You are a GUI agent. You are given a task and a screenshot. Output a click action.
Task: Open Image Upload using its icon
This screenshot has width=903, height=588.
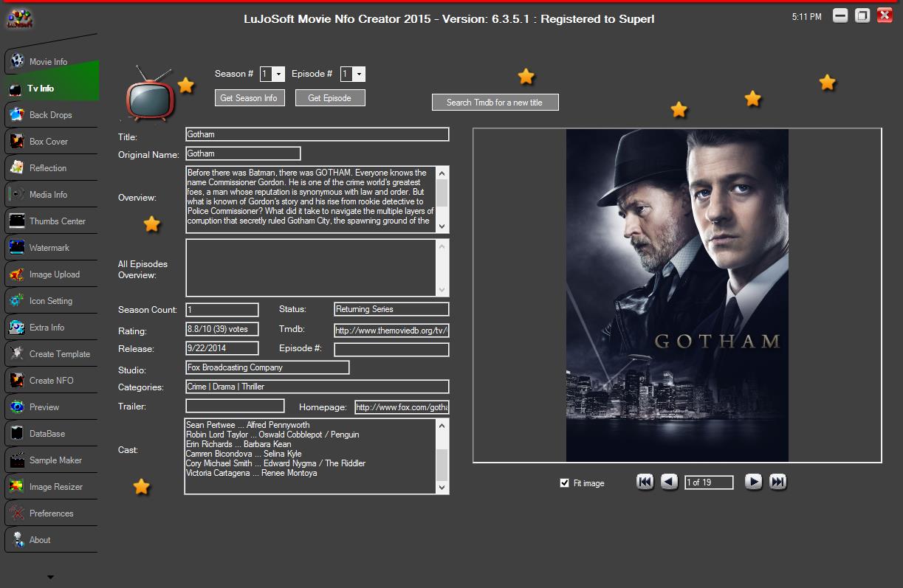point(16,274)
